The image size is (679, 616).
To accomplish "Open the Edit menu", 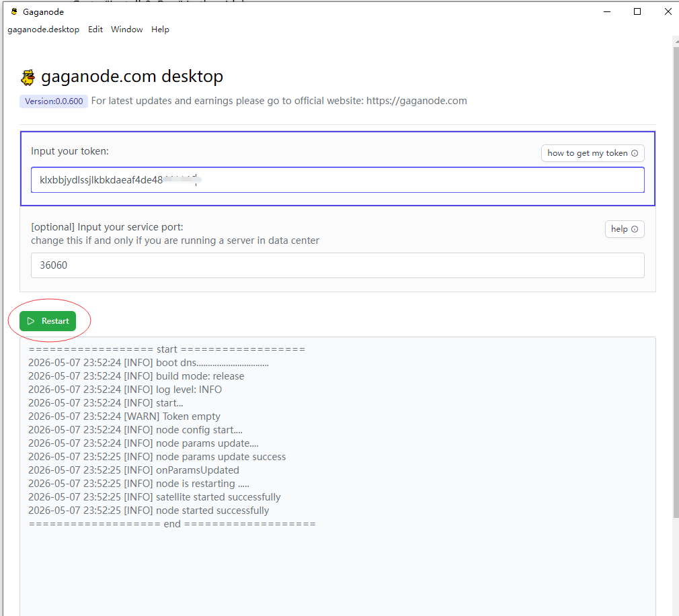I will click(95, 30).
